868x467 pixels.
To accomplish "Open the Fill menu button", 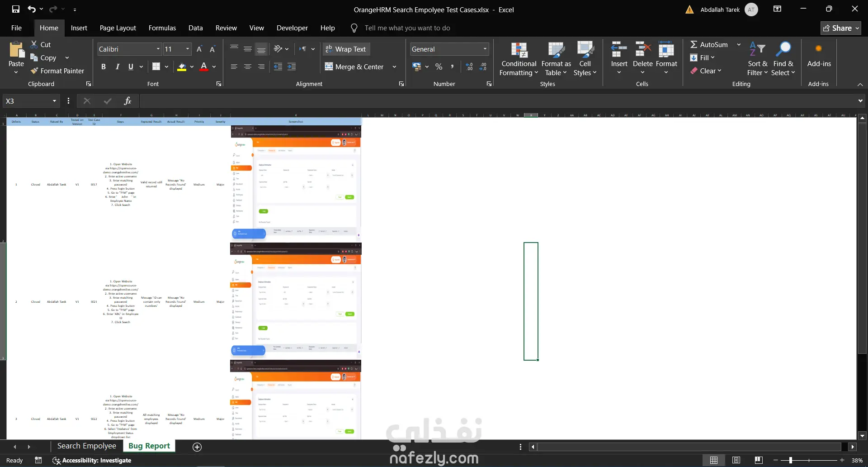I will [x=703, y=57].
